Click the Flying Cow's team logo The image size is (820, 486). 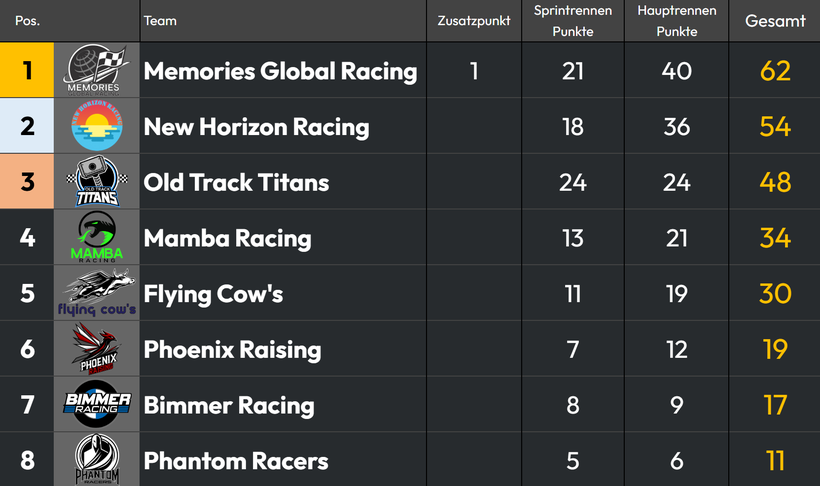pyautogui.click(x=97, y=293)
